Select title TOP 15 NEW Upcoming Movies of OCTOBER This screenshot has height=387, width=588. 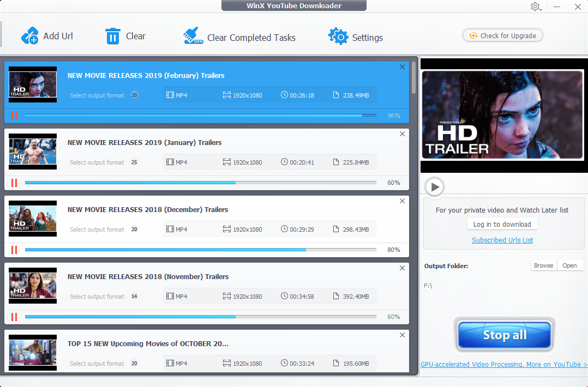148,343
